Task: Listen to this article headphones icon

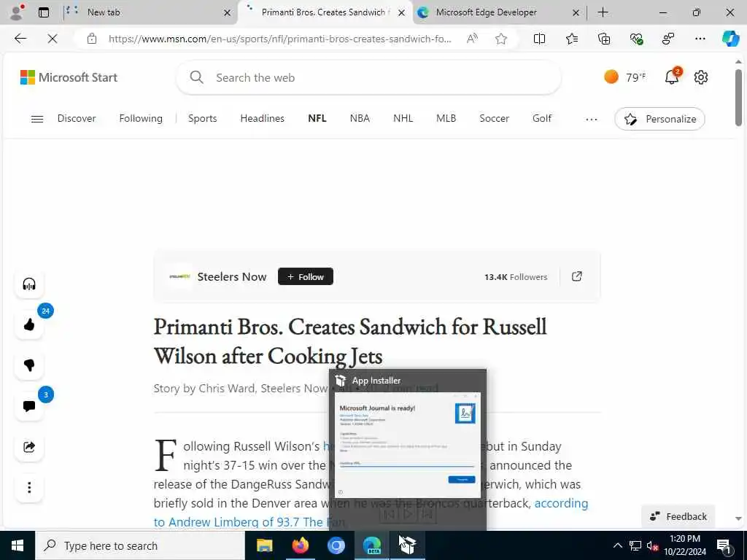Action: click(29, 284)
